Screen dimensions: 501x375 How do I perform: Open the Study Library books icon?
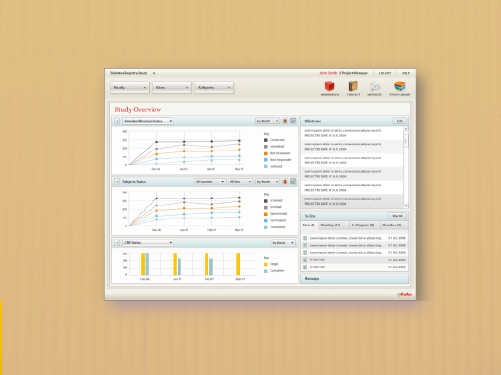click(x=399, y=86)
